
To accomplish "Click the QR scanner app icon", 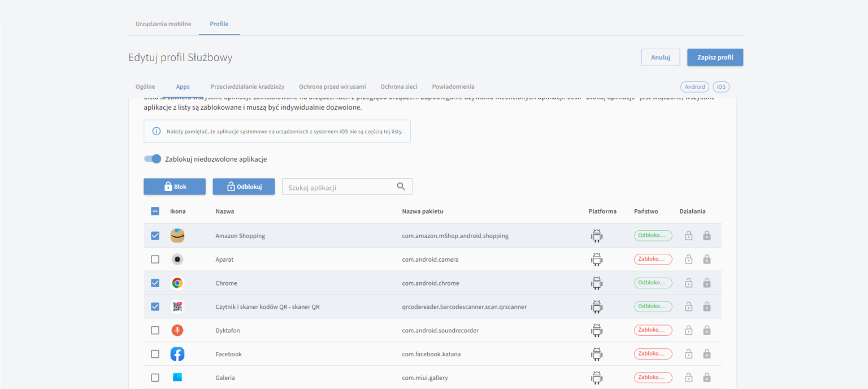I will [177, 307].
